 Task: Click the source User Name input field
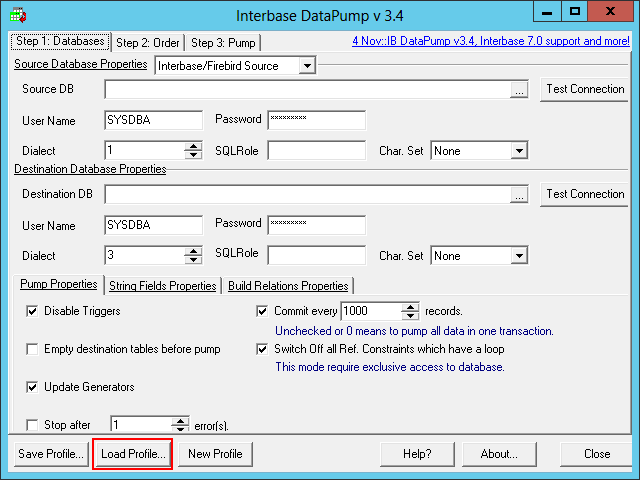point(153,120)
